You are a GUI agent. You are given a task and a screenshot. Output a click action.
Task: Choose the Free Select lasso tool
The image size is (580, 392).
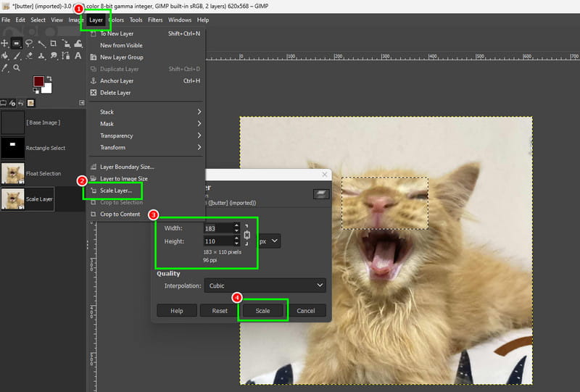pos(29,43)
